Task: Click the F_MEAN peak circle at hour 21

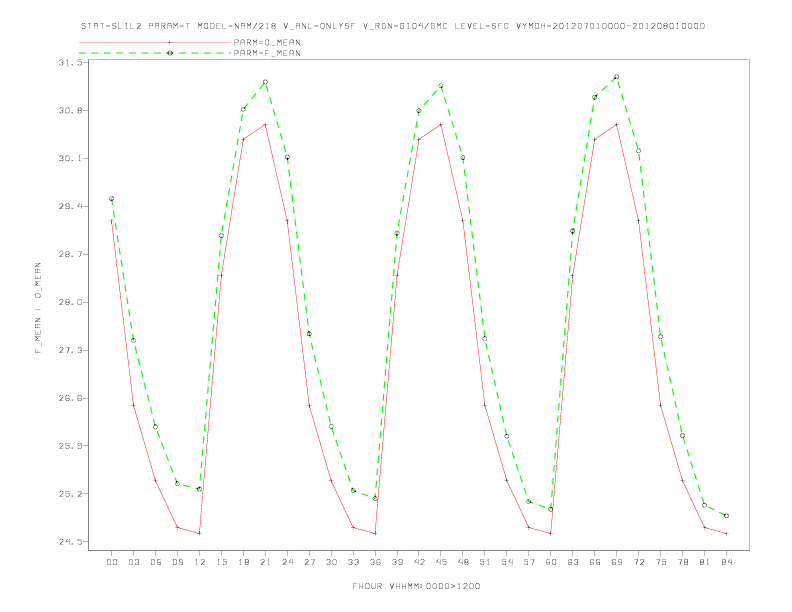Action: [265, 82]
